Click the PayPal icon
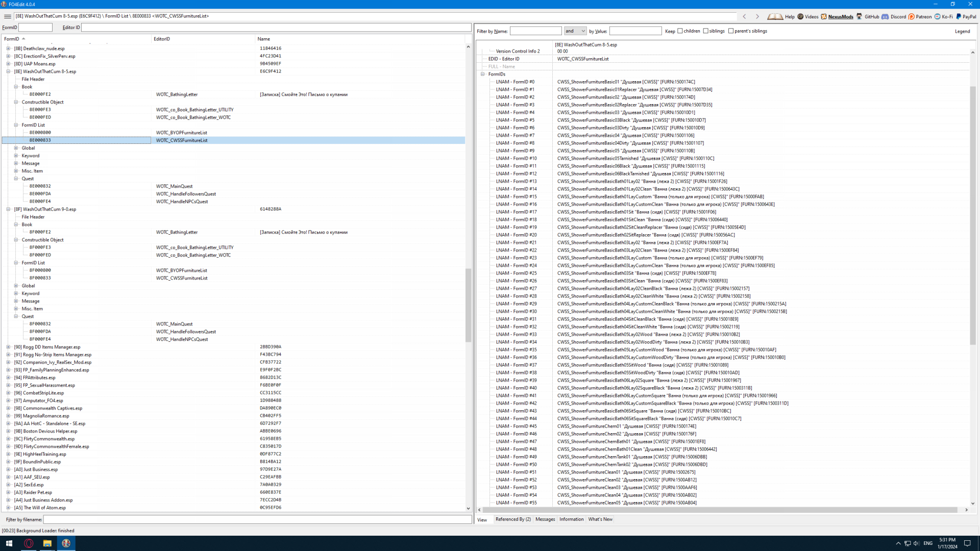Screen dimensions: 980x551 pos(959,16)
